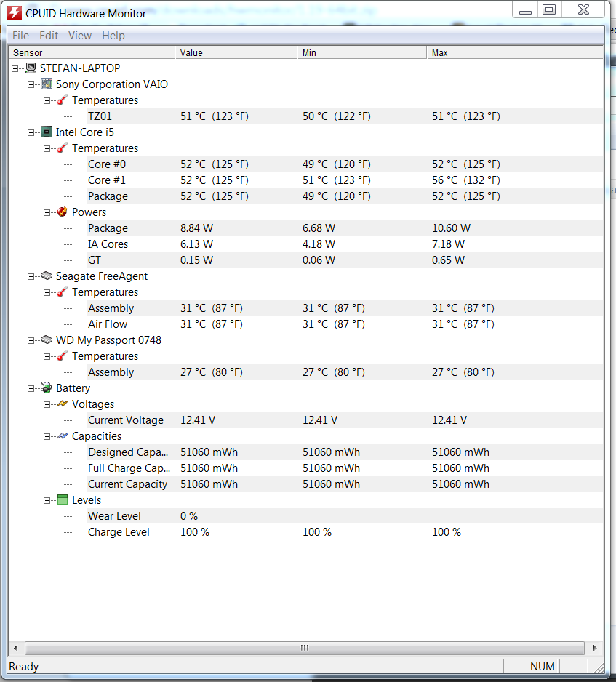Open the File menu
Viewport: 616px width, 682px height.
(x=20, y=35)
